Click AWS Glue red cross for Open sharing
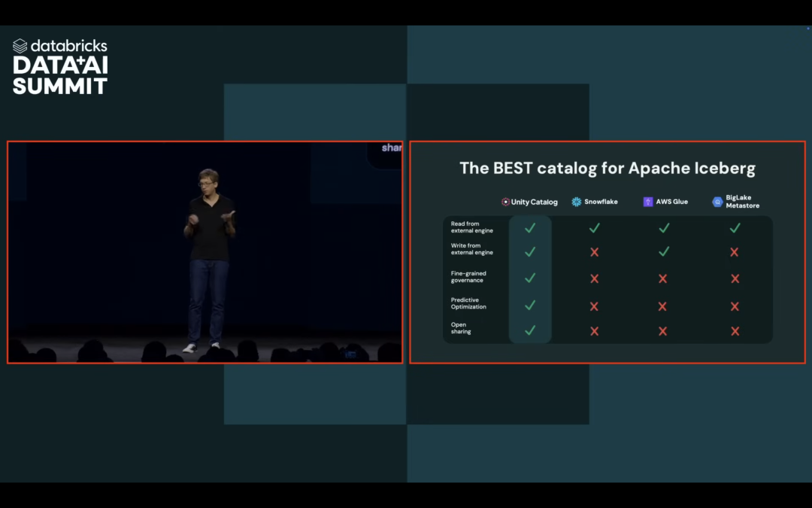 click(663, 330)
